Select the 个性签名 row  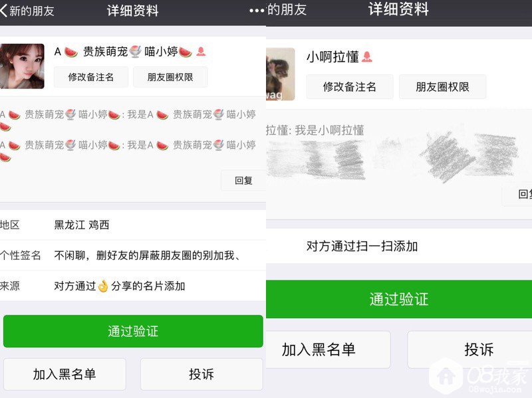pyautogui.click(x=133, y=255)
